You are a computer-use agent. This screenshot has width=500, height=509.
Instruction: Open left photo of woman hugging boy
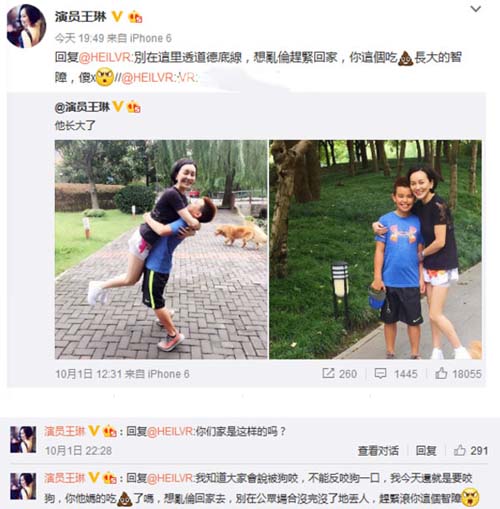(x=161, y=249)
